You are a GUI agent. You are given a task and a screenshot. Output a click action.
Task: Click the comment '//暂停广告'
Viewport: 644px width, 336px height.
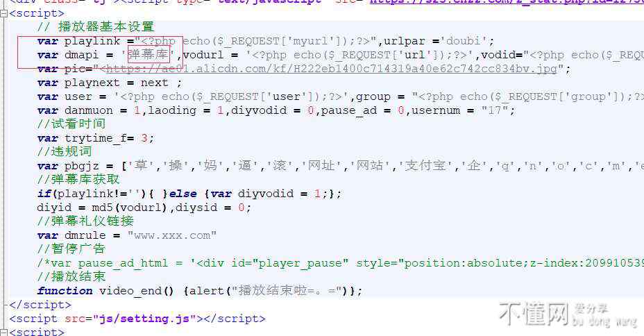[71, 249]
